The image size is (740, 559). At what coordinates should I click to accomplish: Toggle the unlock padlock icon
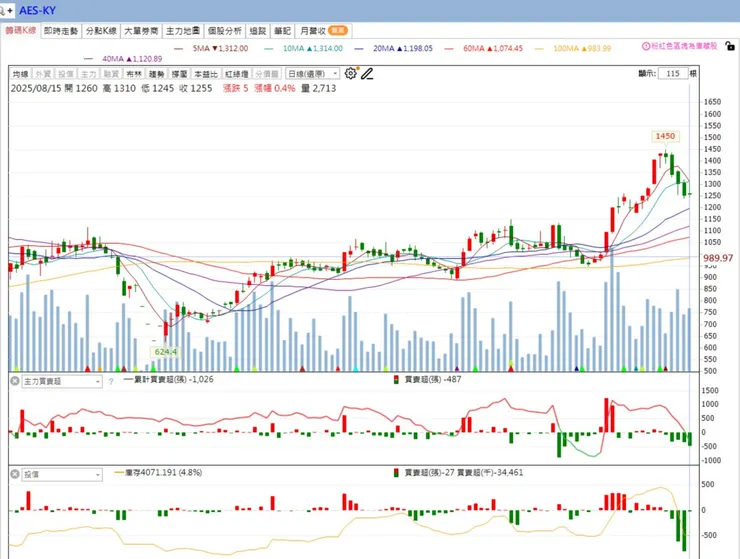(730, 46)
